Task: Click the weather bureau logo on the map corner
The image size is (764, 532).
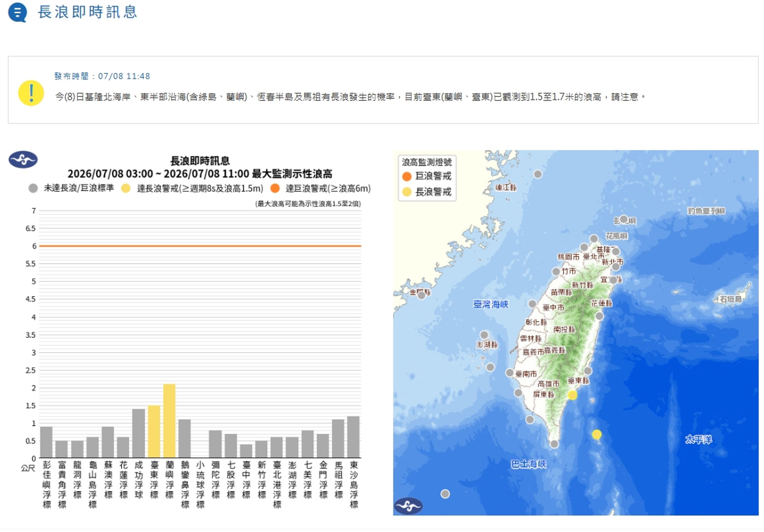Action: pyautogui.click(x=408, y=506)
